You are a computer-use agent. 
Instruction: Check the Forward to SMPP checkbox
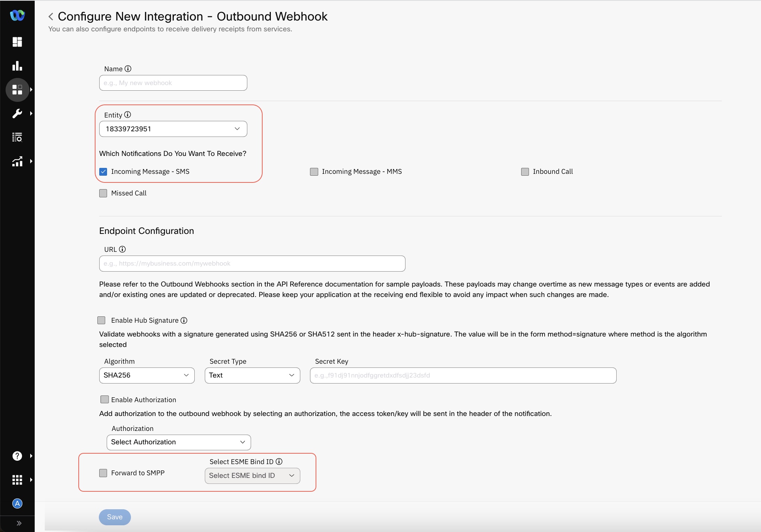pos(103,473)
